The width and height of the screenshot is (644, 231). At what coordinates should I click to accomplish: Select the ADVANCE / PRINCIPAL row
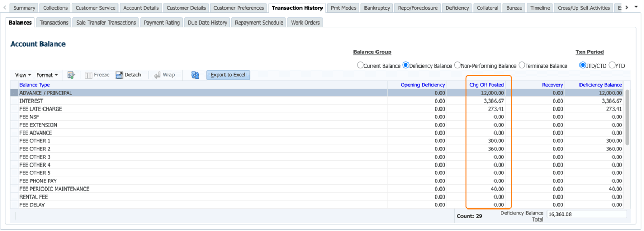coord(317,93)
